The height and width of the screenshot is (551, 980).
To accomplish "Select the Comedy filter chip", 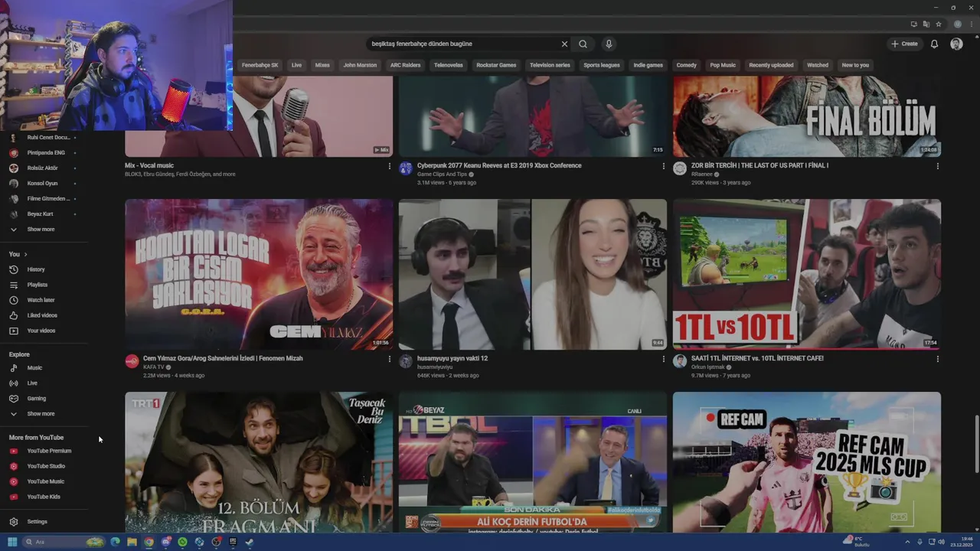I will pos(687,65).
